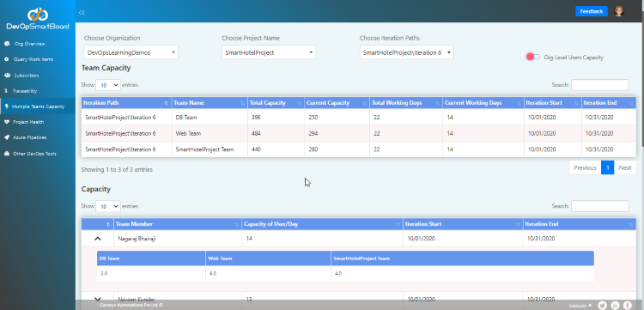Open the Choose Organization dropdown
The height and width of the screenshot is (310, 644).
(131, 52)
